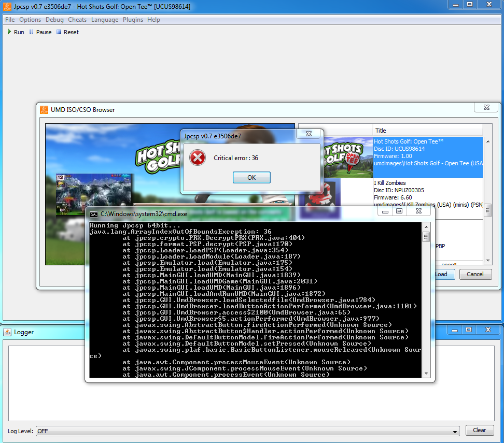The image size is (504, 443).
Task: Open the File menu
Action: click(x=10, y=20)
